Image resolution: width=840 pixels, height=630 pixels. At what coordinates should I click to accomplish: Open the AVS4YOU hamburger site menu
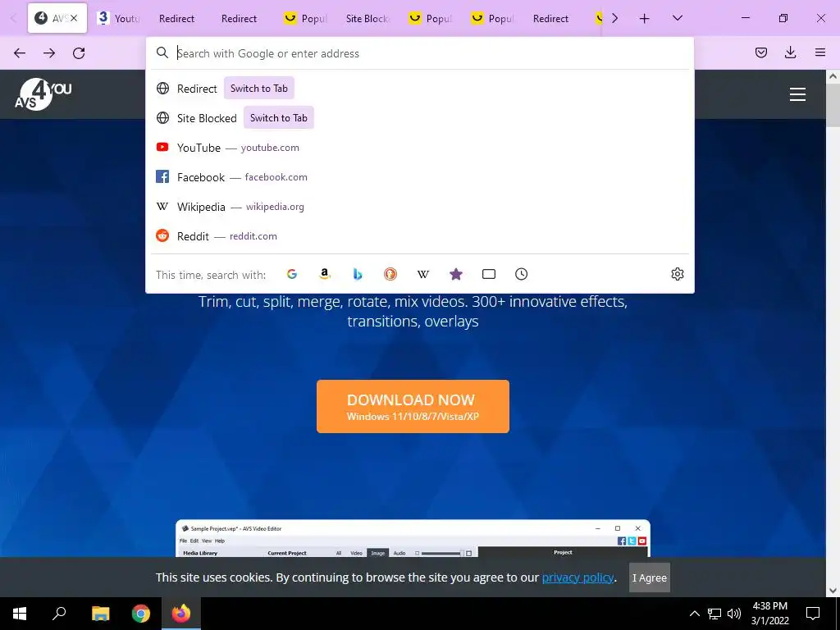pyautogui.click(x=797, y=94)
